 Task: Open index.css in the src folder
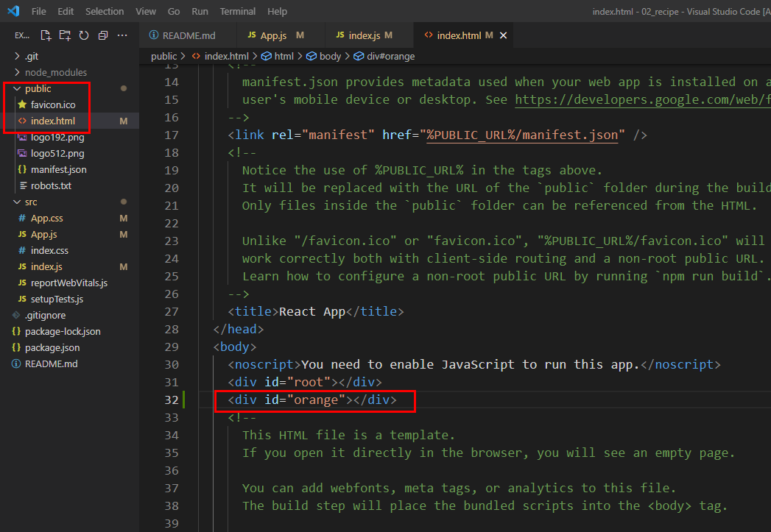click(x=69, y=250)
